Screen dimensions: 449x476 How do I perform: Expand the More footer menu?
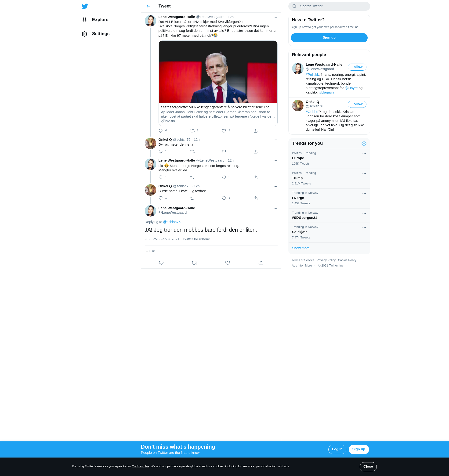310,266
